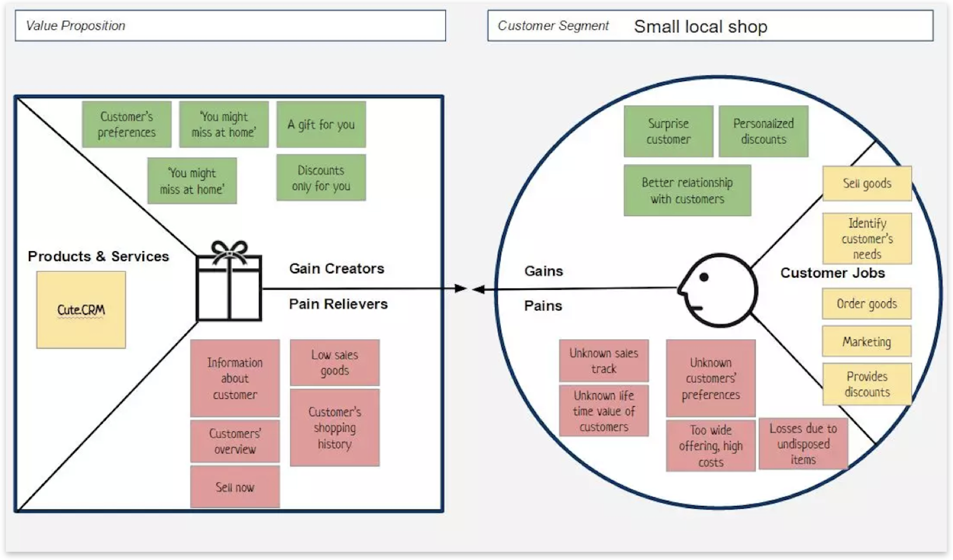The height and width of the screenshot is (560, 953).
Task: Click the gift box icon
Action: 229,282
